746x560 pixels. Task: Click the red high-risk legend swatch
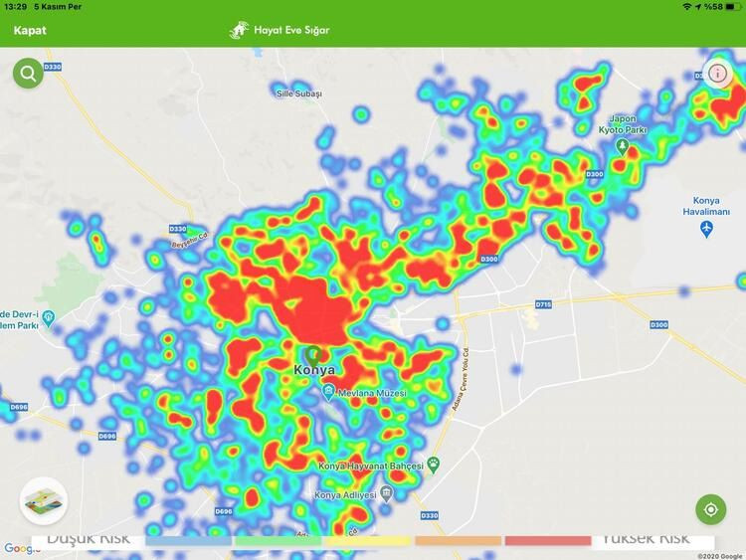[547, 541]
